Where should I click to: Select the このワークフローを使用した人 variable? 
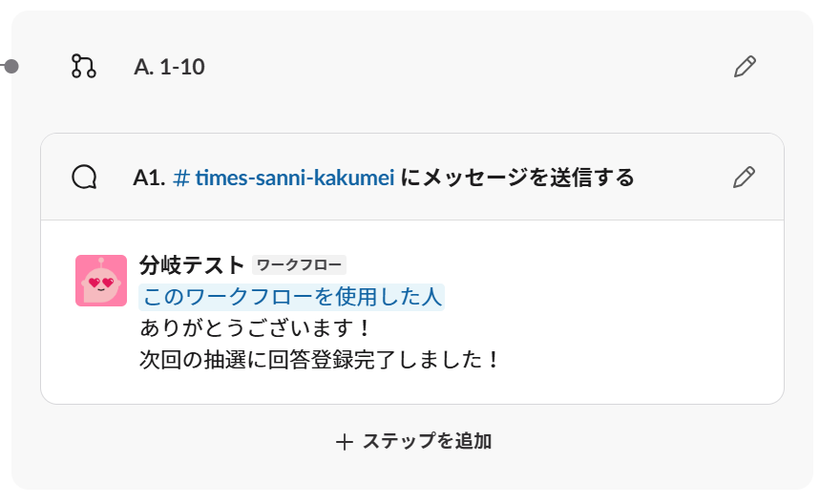[x=292, y=297]
